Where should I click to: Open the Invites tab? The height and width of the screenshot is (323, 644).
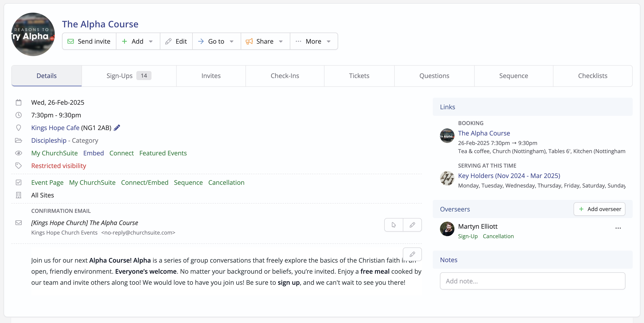(x=211, y=76)
